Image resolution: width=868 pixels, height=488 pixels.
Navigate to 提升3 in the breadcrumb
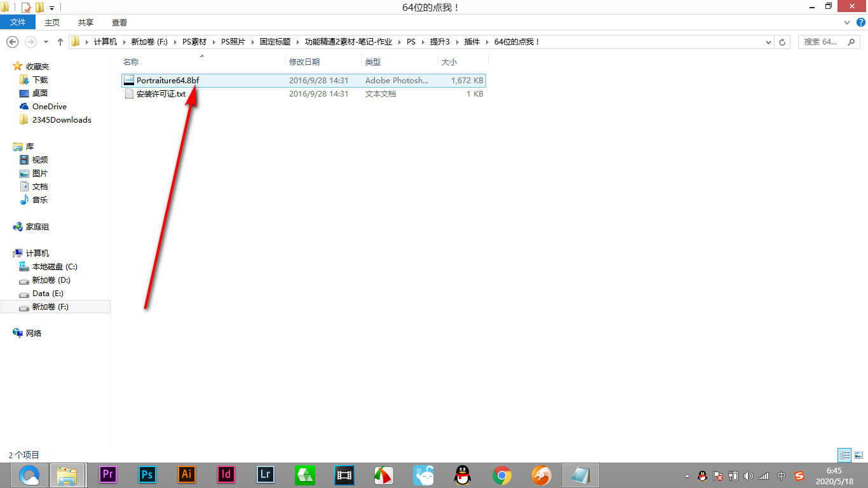[x=440, y=42]
